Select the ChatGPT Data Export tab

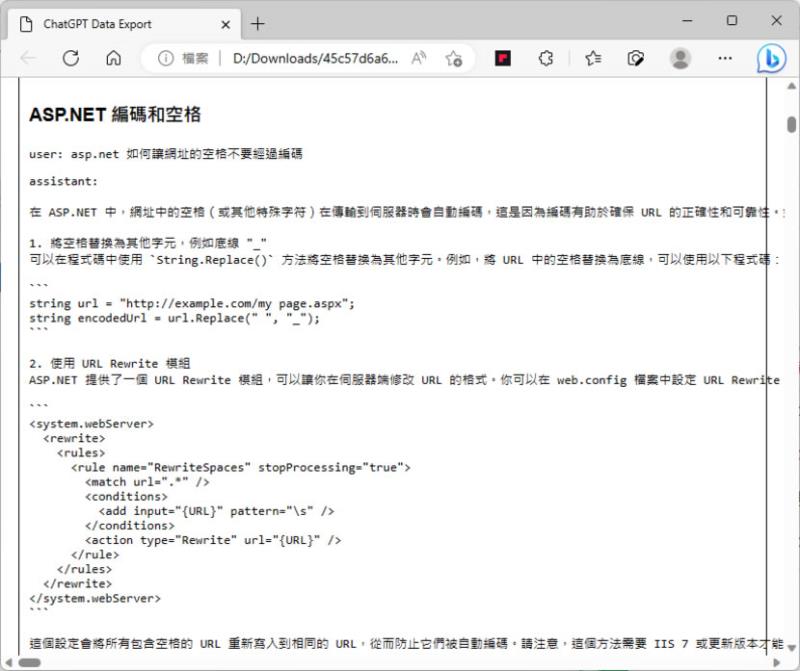coord(122,24)
